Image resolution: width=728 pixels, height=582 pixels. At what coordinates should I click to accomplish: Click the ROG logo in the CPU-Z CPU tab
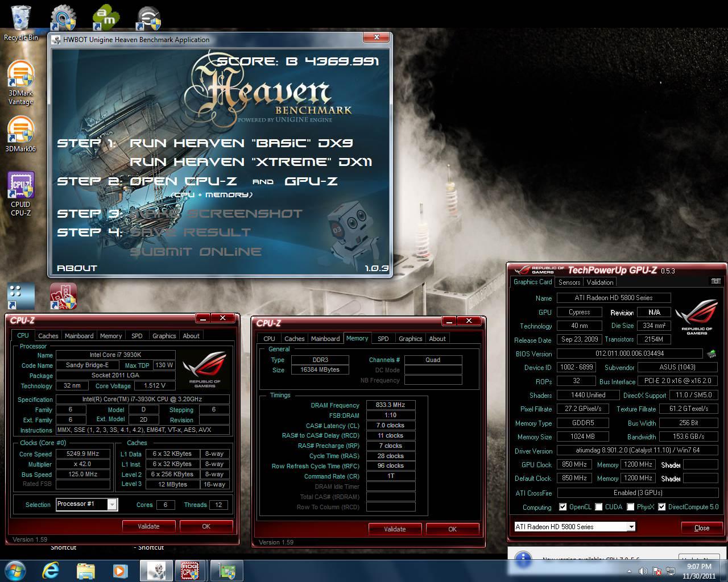pyautogui.click(x=204, y=368)
